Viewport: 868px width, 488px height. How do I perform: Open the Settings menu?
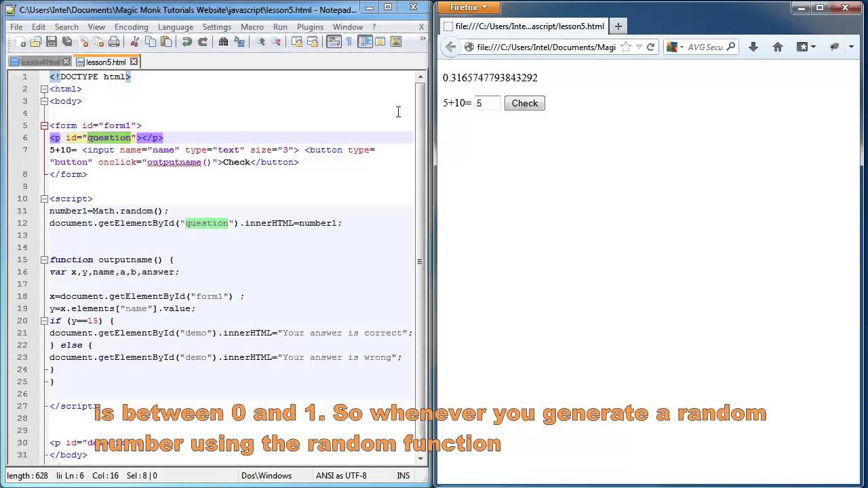[x=217, y=27]
